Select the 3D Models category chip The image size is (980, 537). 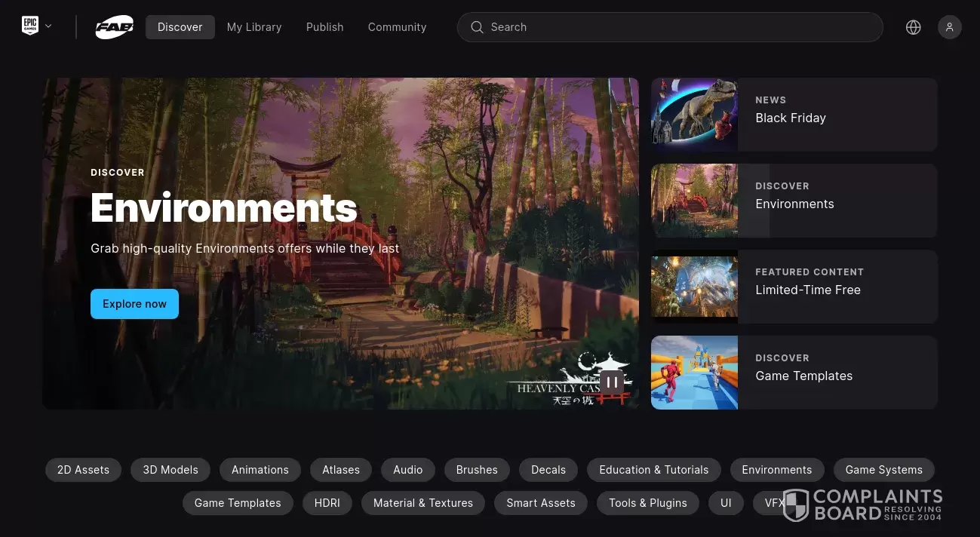click(x=171, y=470)
